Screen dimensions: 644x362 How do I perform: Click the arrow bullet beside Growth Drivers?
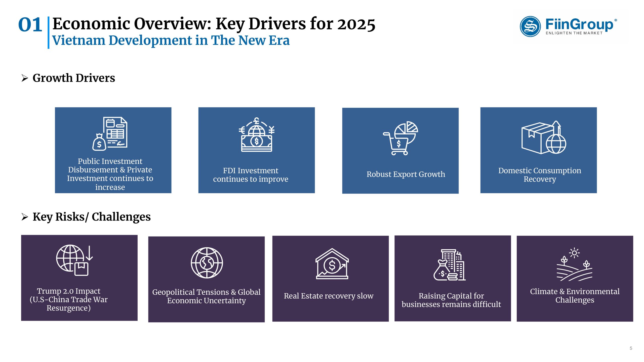[25, 78]
